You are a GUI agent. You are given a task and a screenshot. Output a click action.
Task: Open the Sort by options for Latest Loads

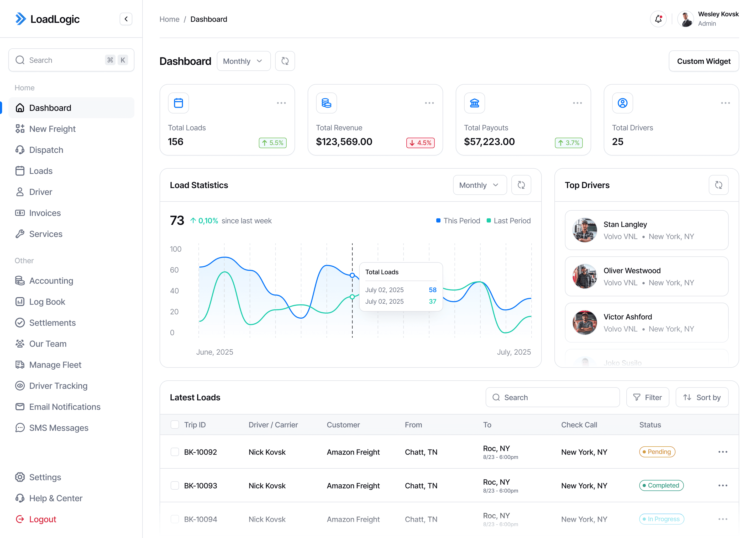pos(702,397)
